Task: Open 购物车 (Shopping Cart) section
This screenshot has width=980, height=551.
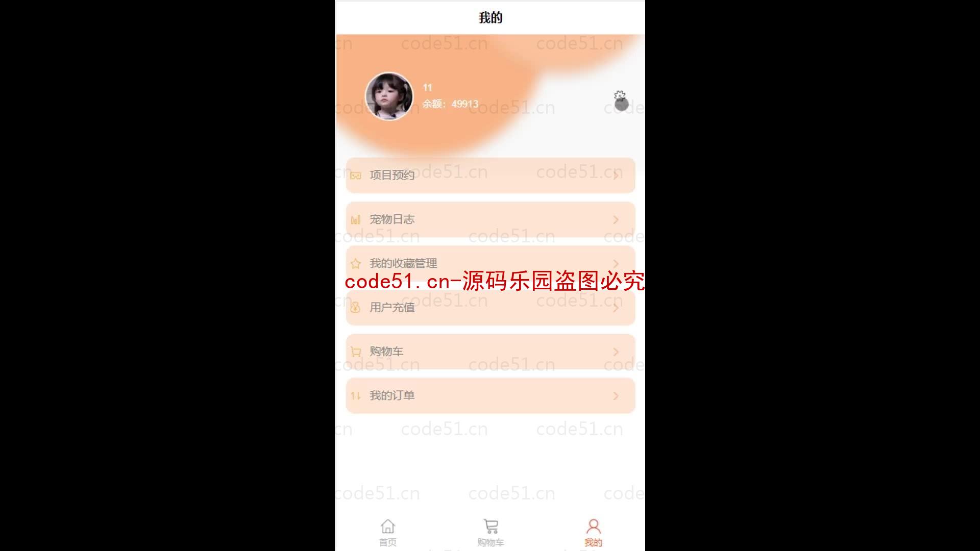Action: (489, 350)
